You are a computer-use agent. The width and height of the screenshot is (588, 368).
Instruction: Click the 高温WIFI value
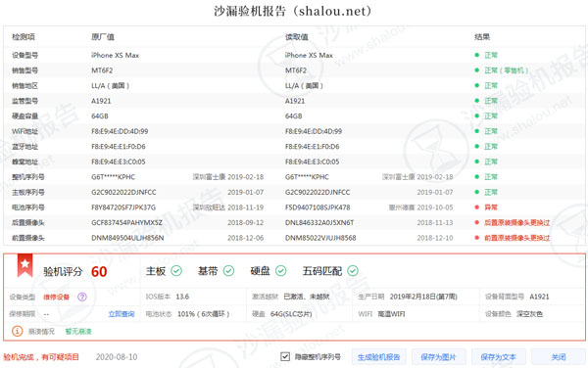coord(391,314)
